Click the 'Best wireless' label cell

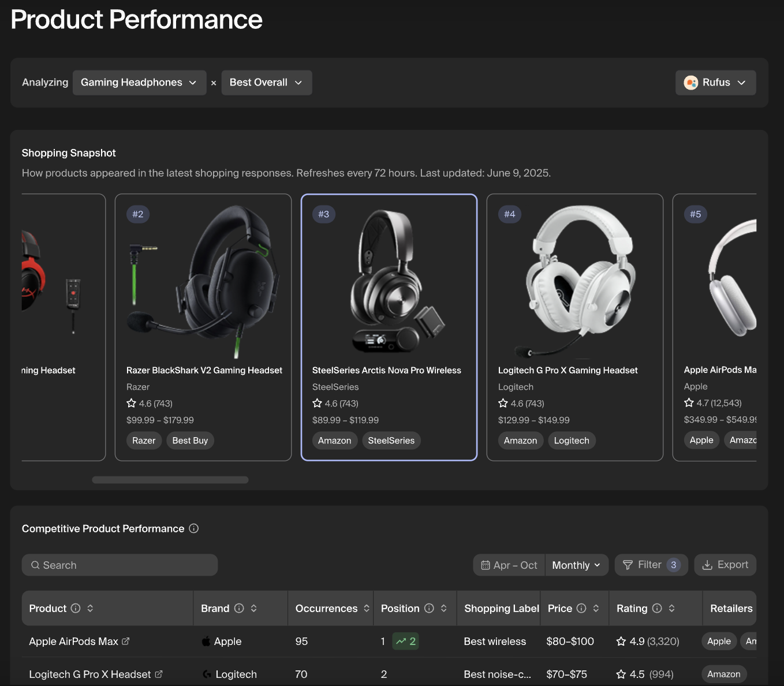[495, 641]
